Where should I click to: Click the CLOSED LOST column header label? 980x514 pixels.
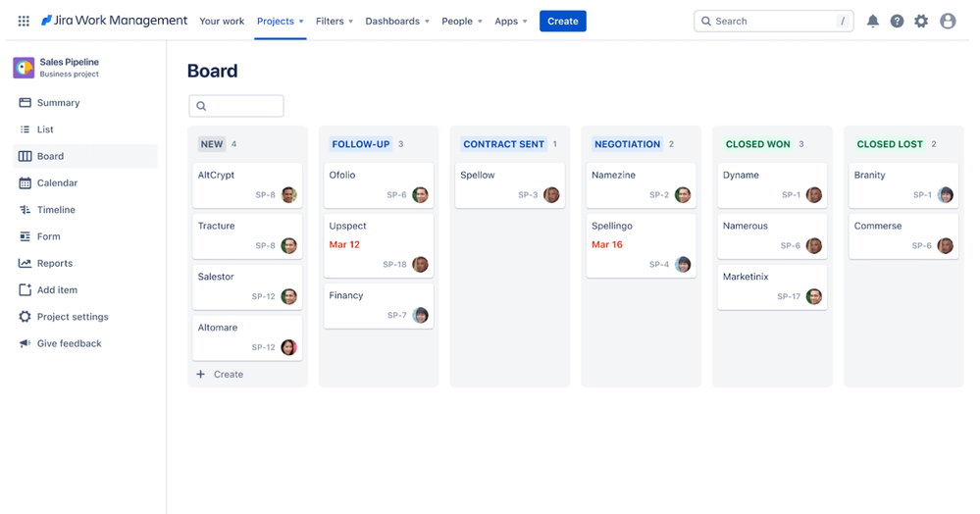pyautogui.click(x=890, y=144)
